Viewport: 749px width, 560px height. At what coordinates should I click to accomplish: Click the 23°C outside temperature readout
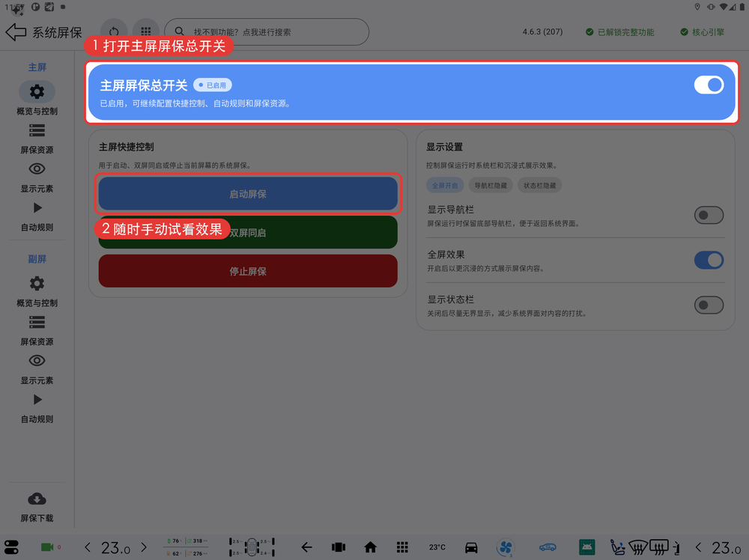pos(437,547)
